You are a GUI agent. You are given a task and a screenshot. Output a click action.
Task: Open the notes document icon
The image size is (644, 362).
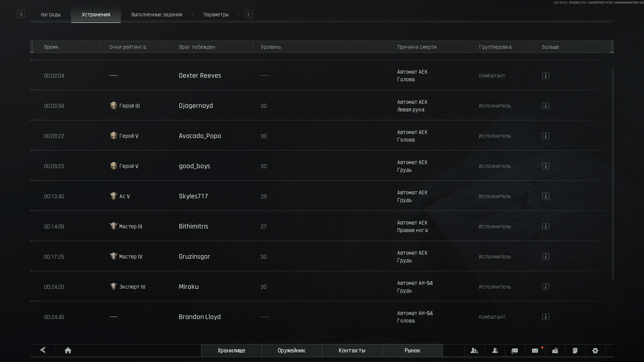tap(575, 350)
